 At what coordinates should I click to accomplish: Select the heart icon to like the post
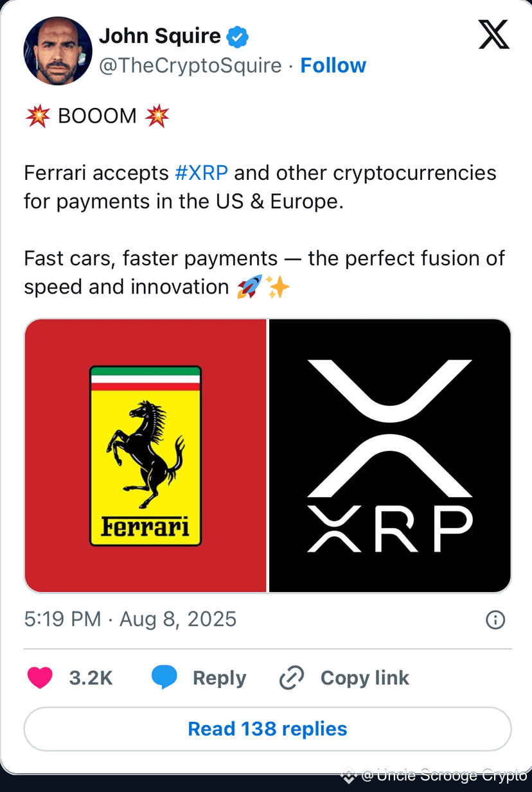pos(40,677)
